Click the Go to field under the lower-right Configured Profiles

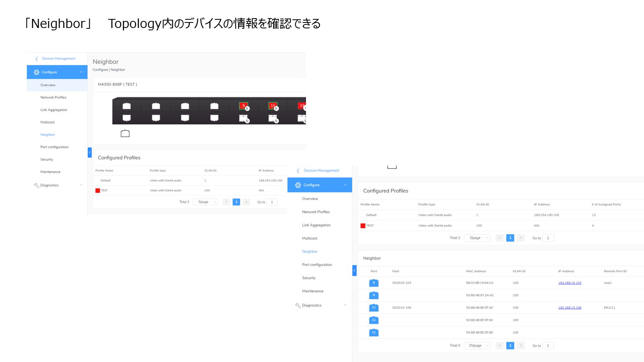click(x=548, y=238)
